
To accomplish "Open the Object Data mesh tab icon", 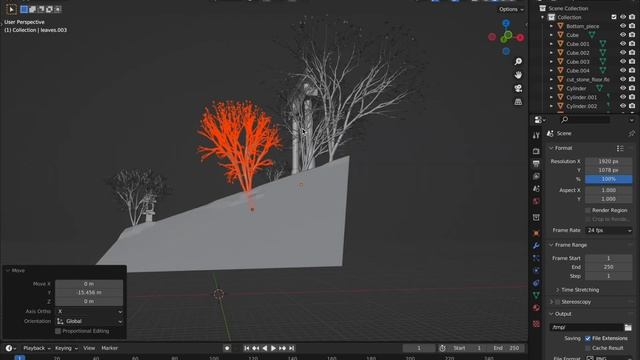I will (536, 295).
